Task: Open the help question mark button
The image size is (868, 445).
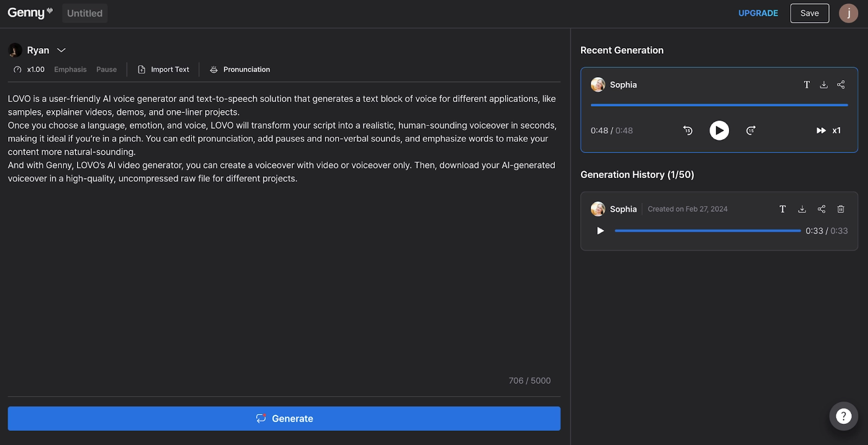Action: click(844, 416)
